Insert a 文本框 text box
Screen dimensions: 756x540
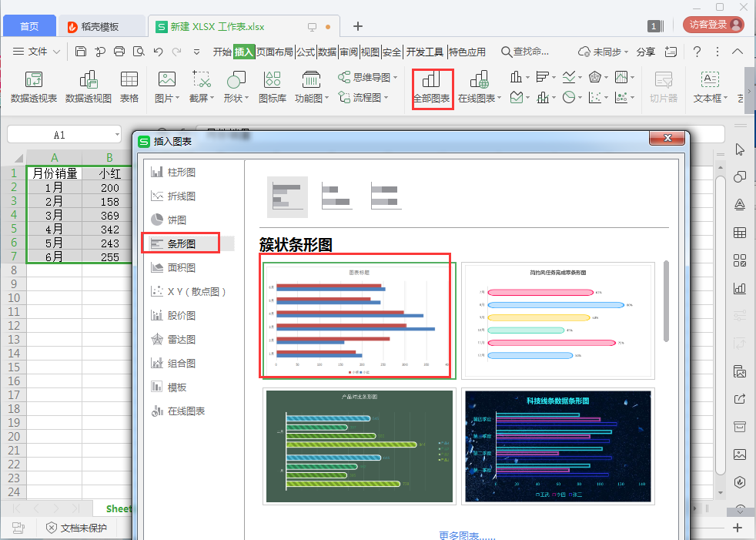point(710,87)
